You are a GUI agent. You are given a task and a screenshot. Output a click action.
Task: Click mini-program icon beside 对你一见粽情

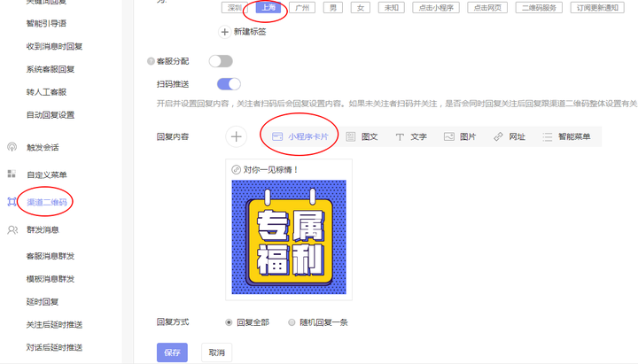236,169
